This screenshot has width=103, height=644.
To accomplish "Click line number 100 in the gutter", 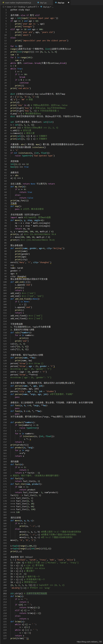I will (x=5, y=282).
